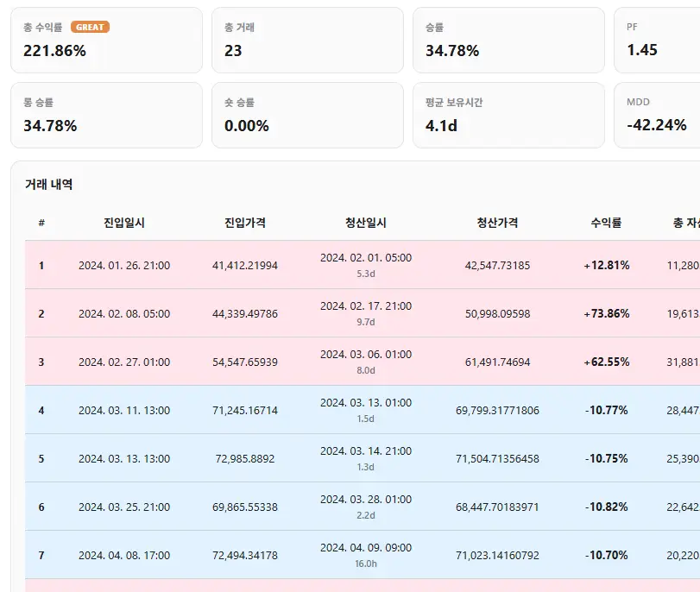This screenshot has width=700, height=592.
Task: Click the # column header
Action: click(41, 223)
